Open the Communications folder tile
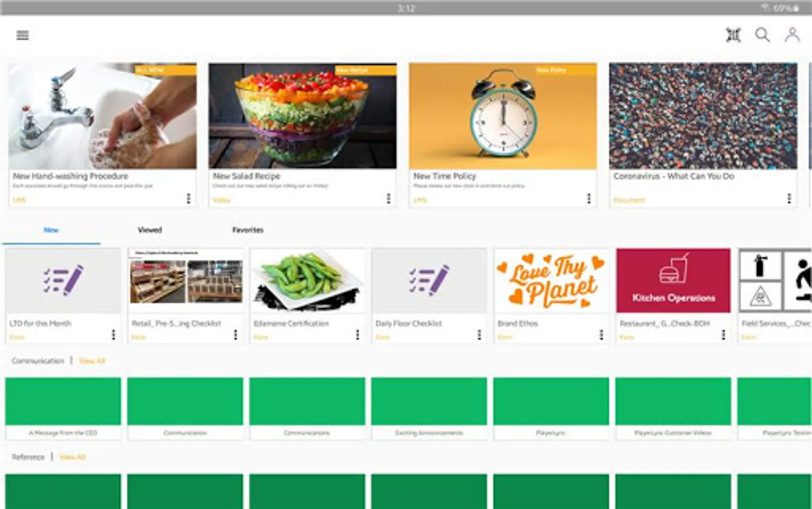This screenshot has height=509, width=812. pyautogui.click(x=307, y=408)
